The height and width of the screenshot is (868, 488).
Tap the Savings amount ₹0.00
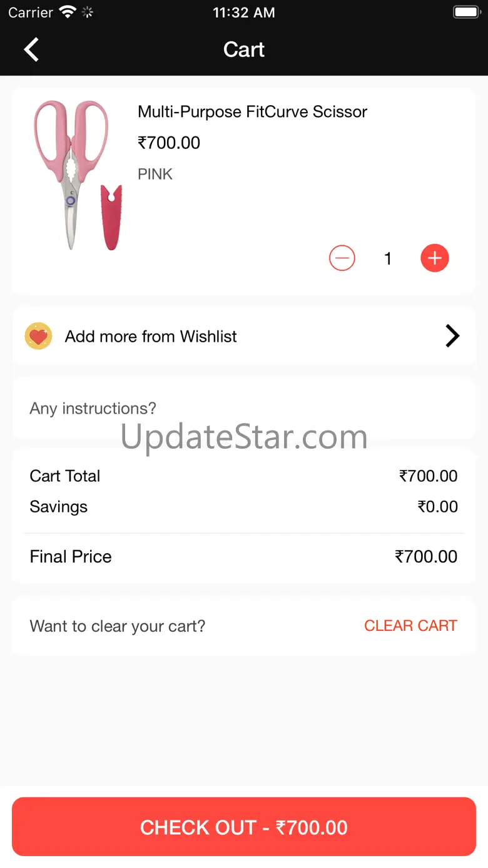(438, 507)
